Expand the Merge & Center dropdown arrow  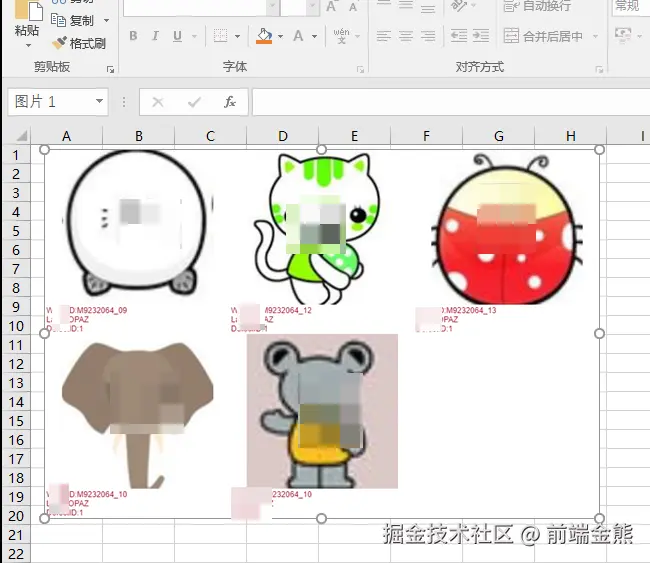595,36
